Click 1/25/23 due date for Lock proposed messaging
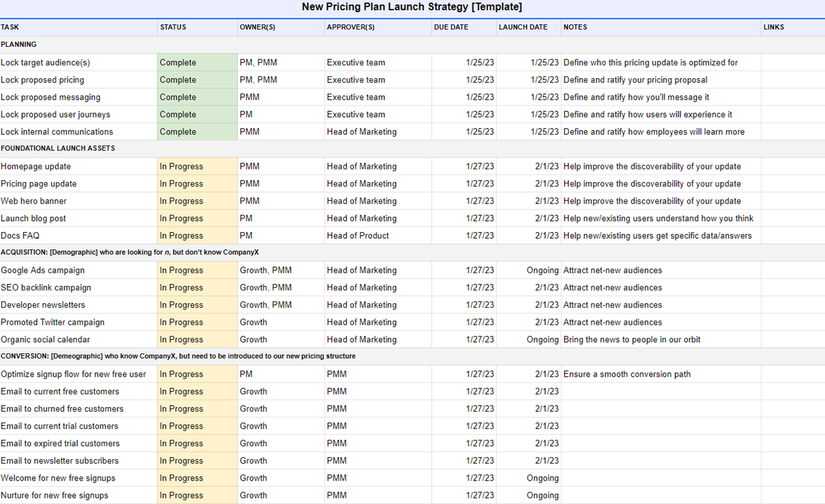Image resolution: width=825 pixels, height=504 pixels. (464, 97)
